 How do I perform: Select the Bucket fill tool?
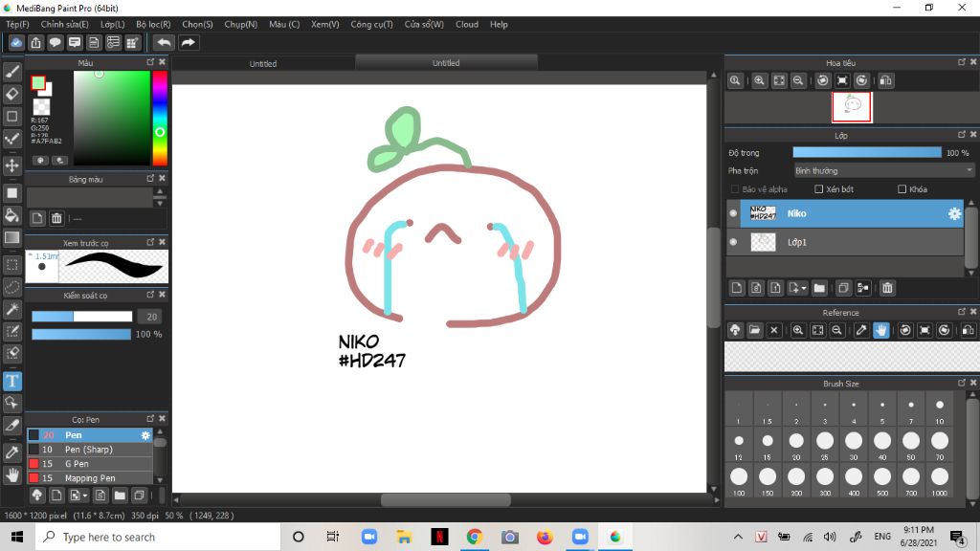[11, 215]
